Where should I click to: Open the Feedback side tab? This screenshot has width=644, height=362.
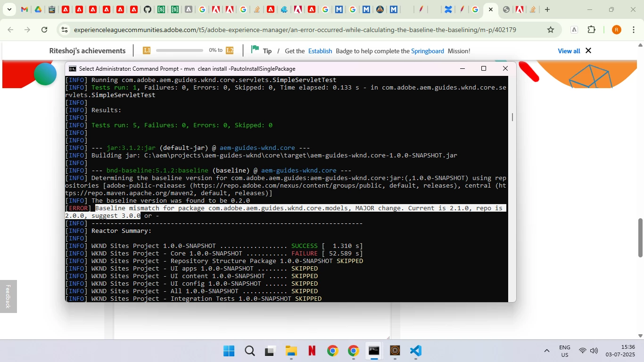pos(8,296)
